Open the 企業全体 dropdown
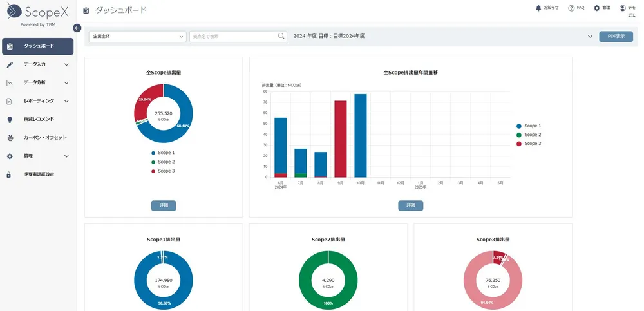The image size is (644, 311). 137,37
